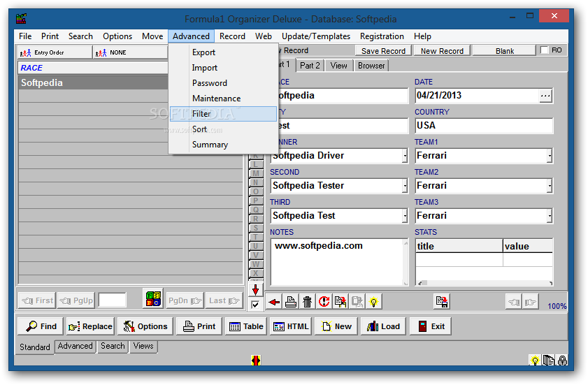Click the next record hand icon
Screen dimensions: 588x385
pyautogui.click(x=531, y=302)
